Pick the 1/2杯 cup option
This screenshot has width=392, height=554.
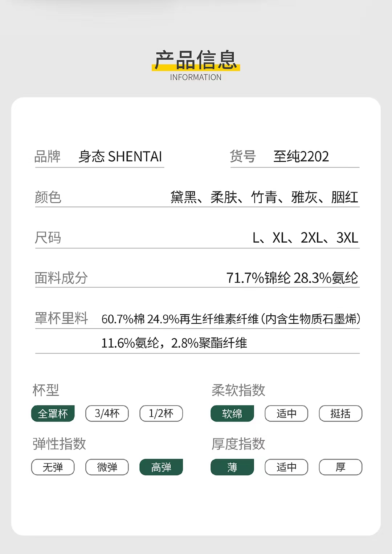161,413
